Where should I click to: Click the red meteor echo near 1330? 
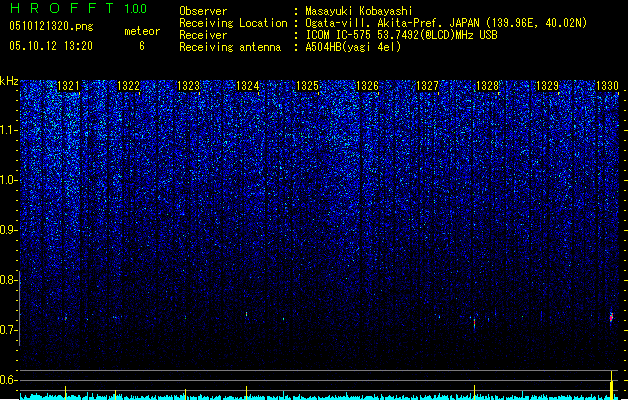tap(611, 317)
